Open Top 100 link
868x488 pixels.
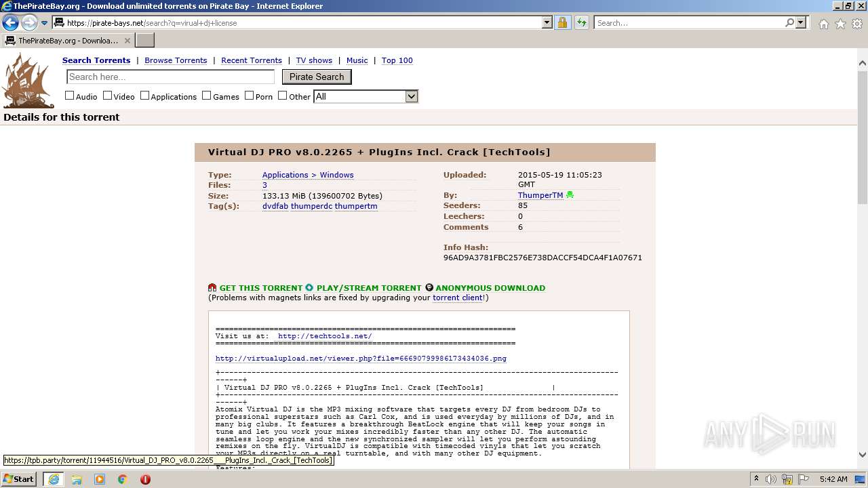tap(397, 60)
